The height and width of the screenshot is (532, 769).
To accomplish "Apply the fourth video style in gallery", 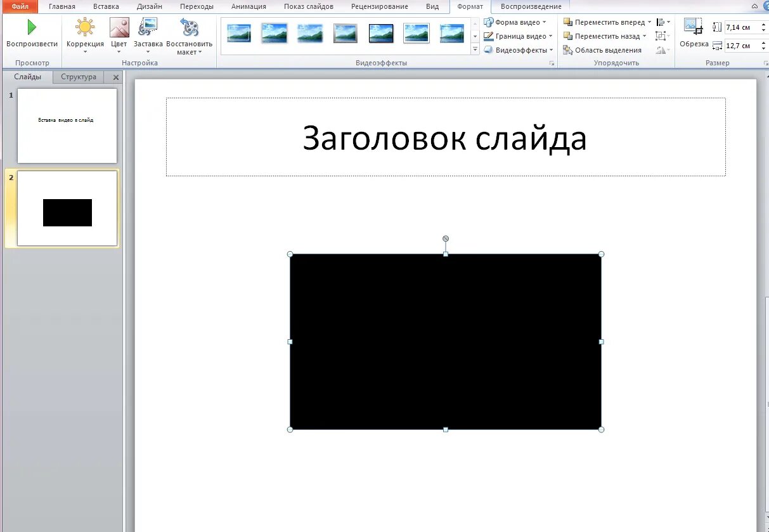I will pyautogui.click(x=346, y=33).
